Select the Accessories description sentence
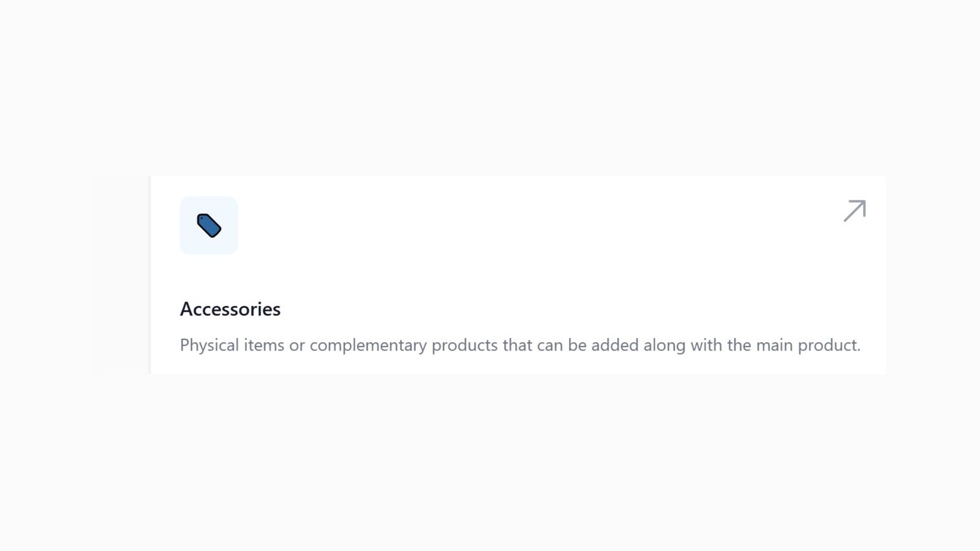The width and height of the screenshot is (980, 551). click(520, 345)
